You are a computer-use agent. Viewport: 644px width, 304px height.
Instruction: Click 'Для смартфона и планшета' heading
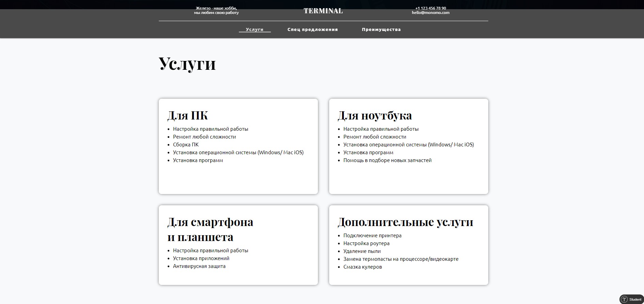tap(210, 229)
